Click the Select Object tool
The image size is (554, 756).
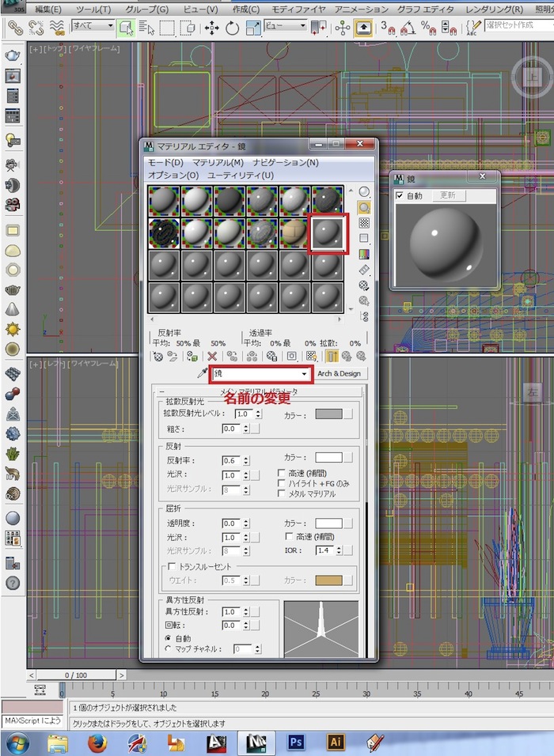click(126, 28)
